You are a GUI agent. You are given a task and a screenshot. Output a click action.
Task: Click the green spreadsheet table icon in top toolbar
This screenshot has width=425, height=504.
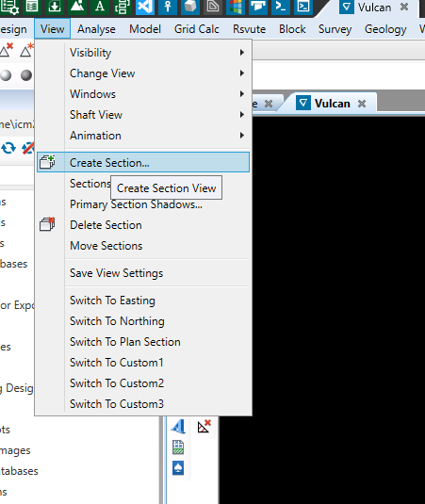coord(31,7)
